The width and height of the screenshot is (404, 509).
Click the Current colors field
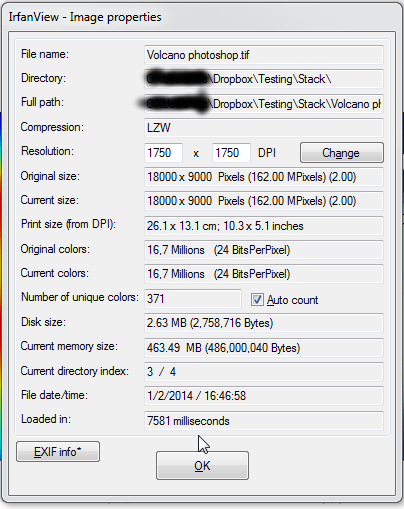coord(264,274)
